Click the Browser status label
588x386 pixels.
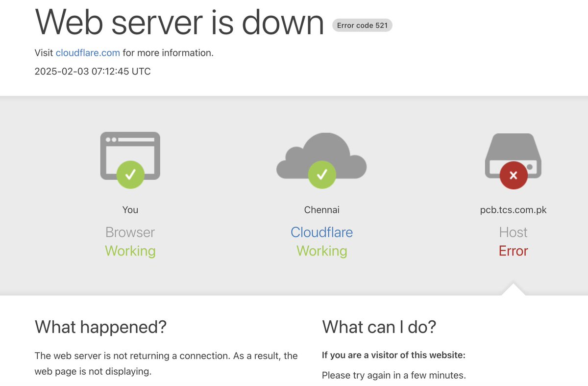click(130, 232)
